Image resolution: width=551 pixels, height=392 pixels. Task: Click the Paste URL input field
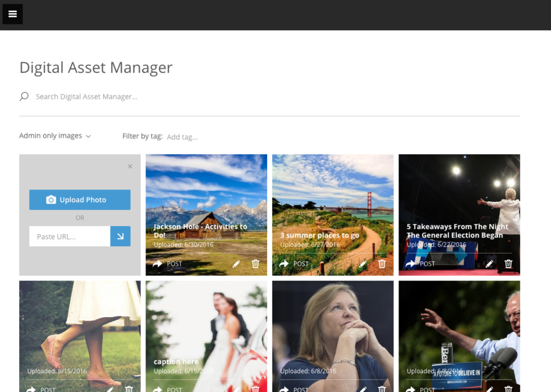(x=69, y=236)
